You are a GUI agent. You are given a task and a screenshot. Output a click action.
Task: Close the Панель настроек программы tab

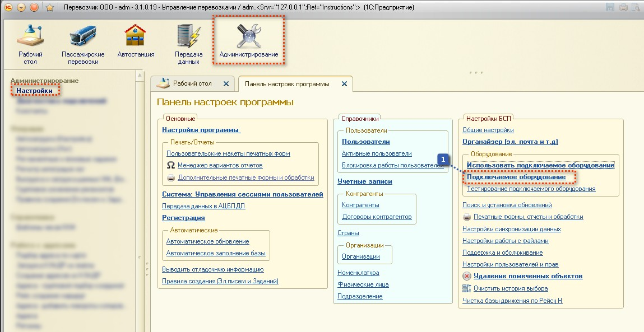tap(344, 84)
